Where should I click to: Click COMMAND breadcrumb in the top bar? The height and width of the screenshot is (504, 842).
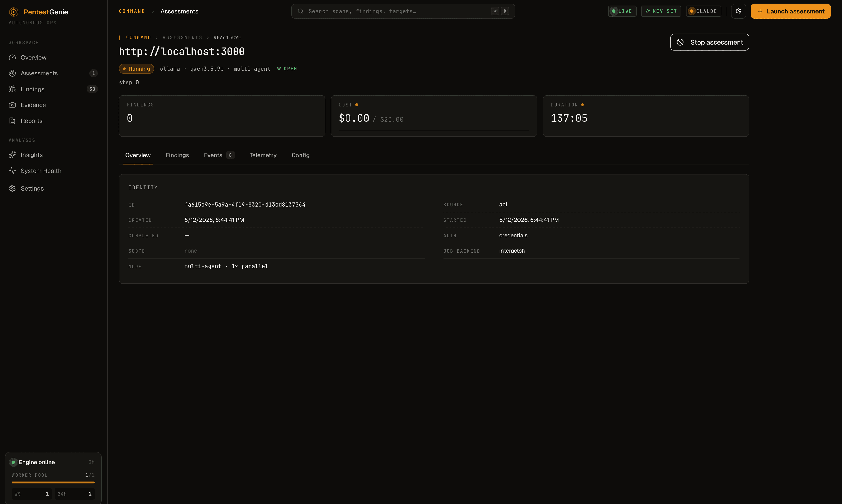pos(132,11)
